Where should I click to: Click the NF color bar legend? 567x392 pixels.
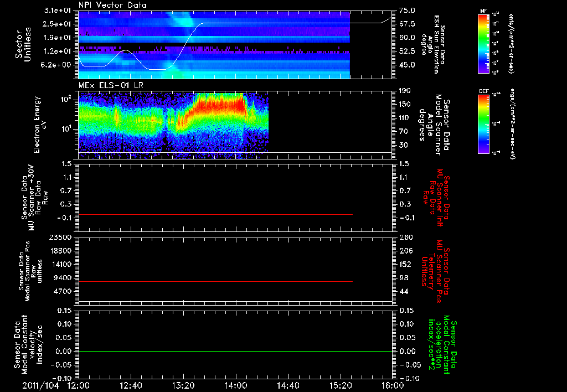coord(484,44)
